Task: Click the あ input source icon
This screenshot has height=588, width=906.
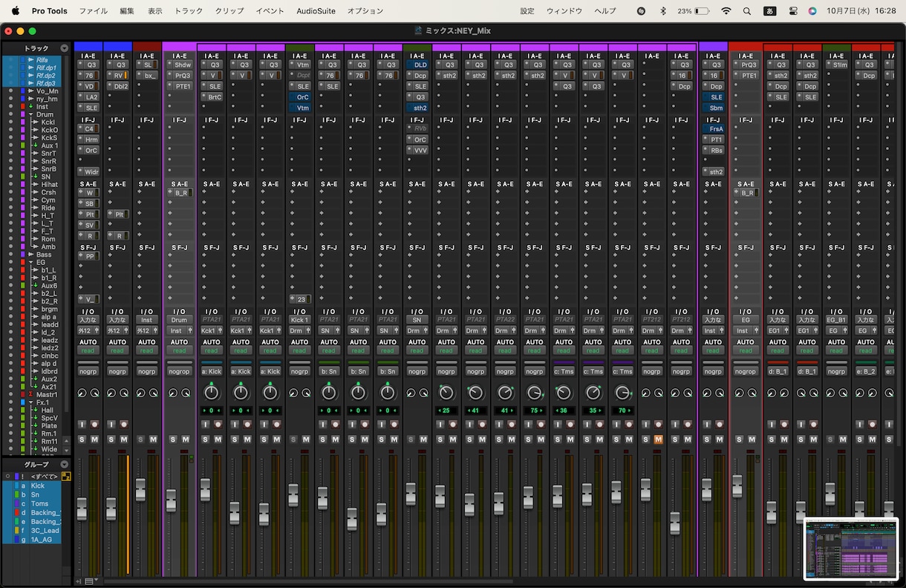Action: point(771,11)
